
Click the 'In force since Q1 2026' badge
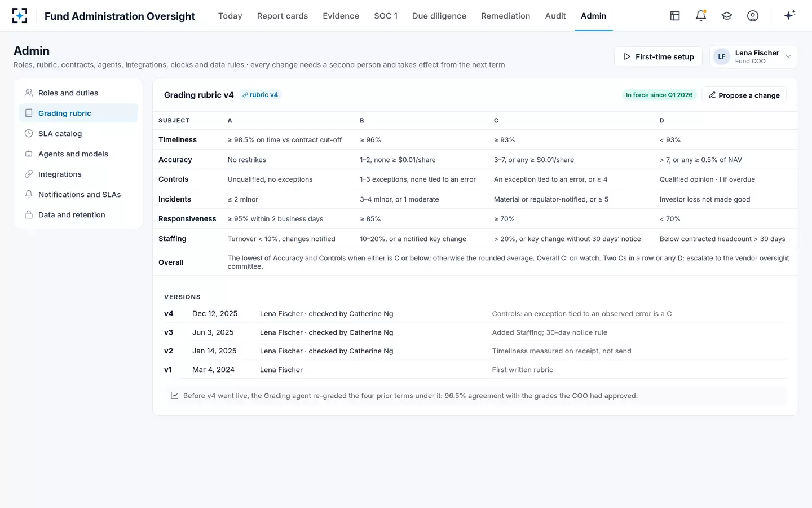pyautogui.click(x=659, y=95)
